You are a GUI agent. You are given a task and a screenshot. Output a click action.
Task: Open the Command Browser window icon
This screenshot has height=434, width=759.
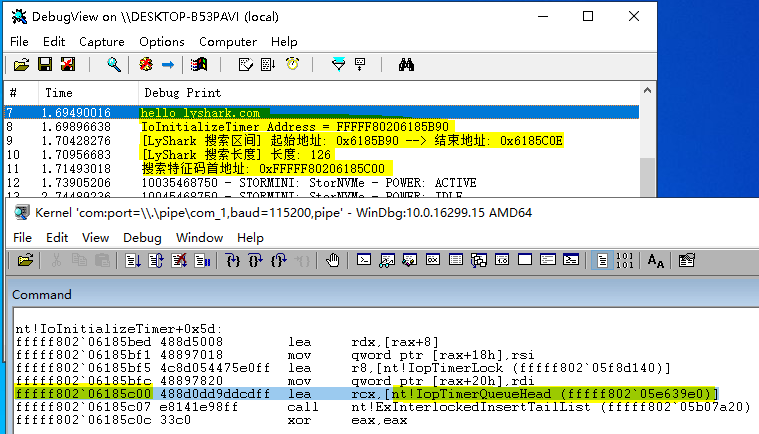pos(571,260)
